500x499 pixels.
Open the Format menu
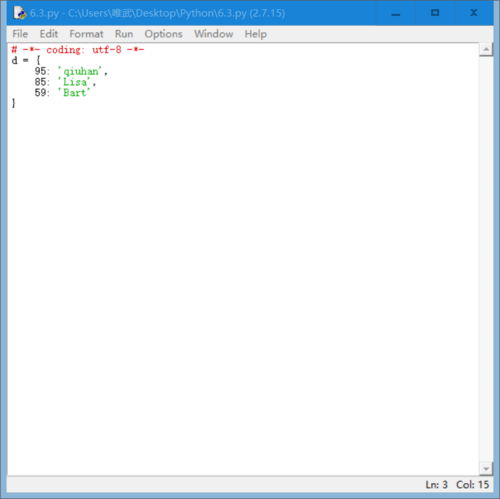coord(86,34)
